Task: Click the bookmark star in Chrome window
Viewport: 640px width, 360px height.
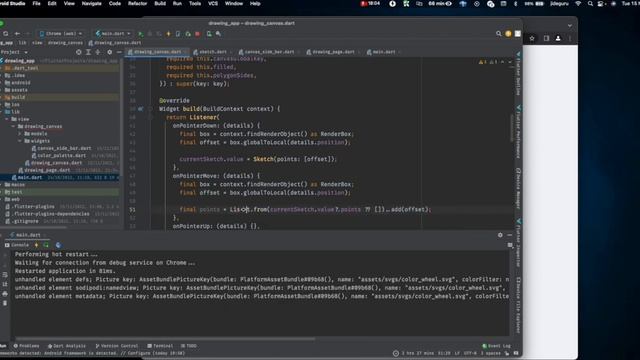Action: pyautogui.click(x=532, y=38)
